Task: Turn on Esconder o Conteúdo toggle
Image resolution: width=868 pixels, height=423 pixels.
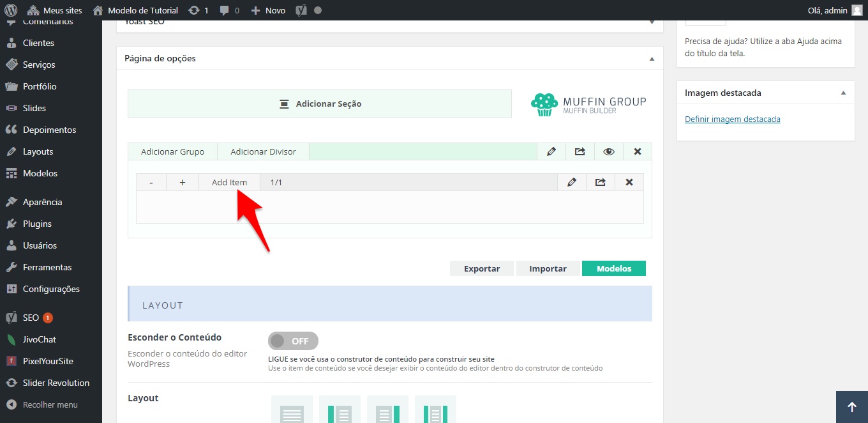Action: click(x=293, y=341)
